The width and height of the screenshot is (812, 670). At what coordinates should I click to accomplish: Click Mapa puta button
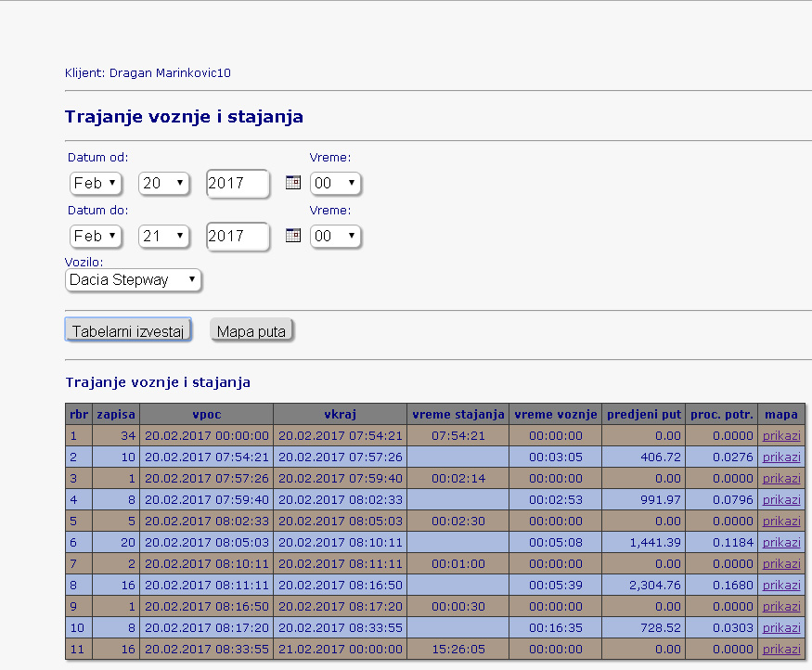251,329
